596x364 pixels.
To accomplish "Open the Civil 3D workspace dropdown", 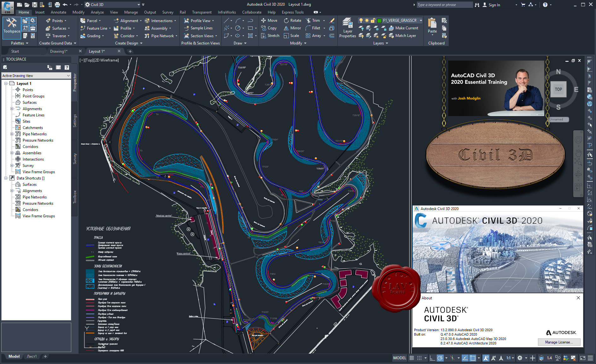I will point(112,5).
